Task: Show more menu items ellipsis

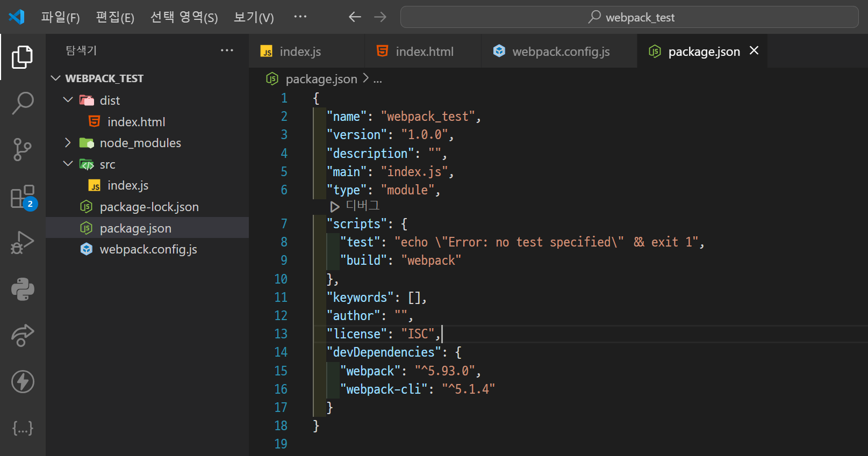Action: 300,17
